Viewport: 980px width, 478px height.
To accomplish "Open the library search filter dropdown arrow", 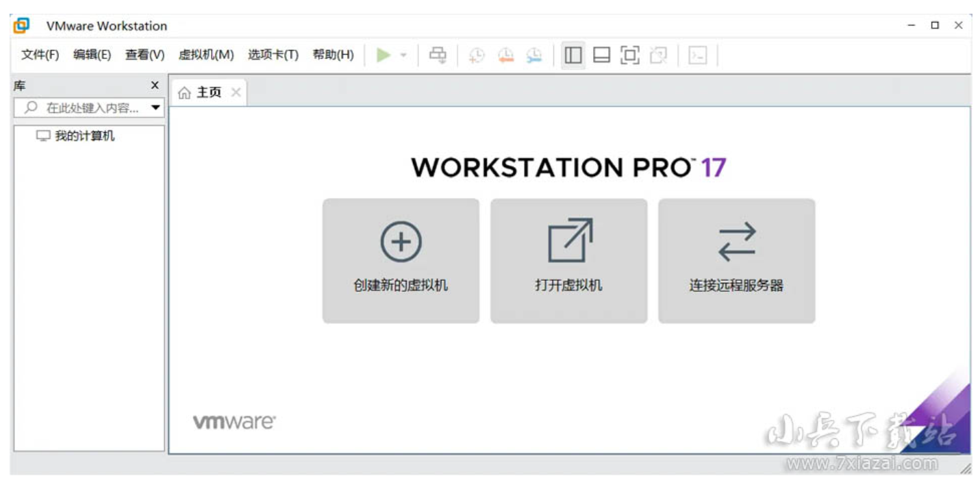I will click(x=155, y=108).
